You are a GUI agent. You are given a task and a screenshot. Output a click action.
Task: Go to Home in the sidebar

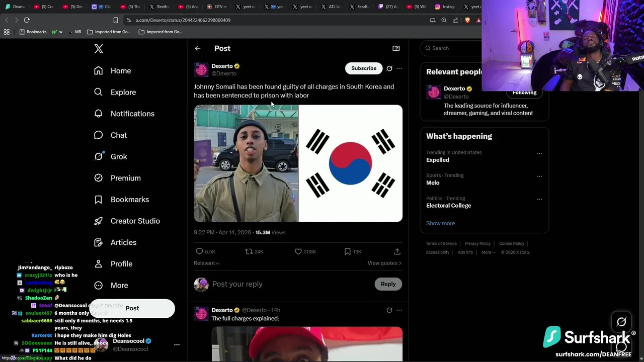pos(113,71)
